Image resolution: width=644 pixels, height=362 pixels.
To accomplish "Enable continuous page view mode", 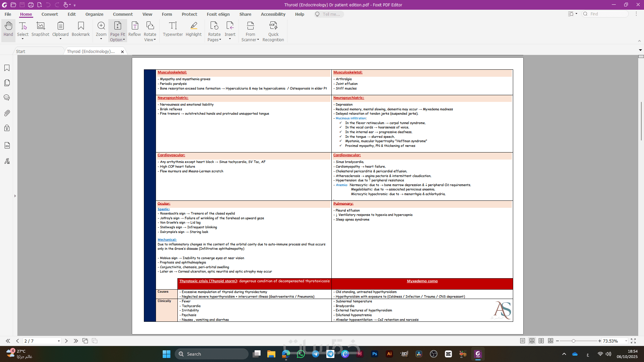I will (x=532, y=341).
